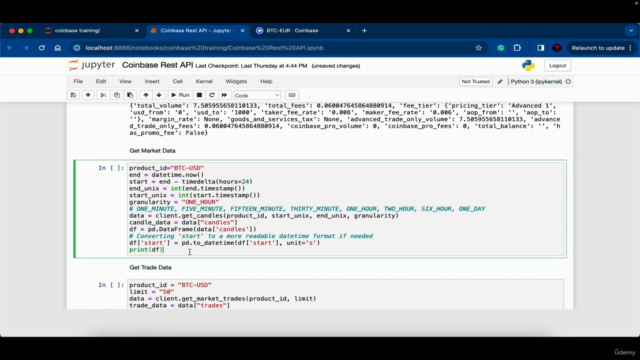Click the Python logo icon
Screen dimensions: 640x360
pyautogui.click(x=528, y=65)
